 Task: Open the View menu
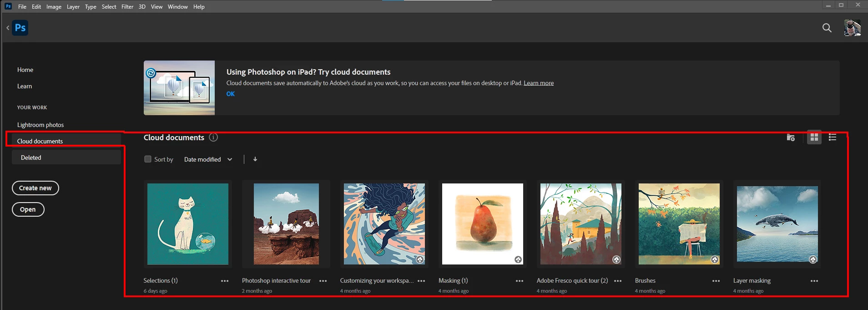[156, 6]
